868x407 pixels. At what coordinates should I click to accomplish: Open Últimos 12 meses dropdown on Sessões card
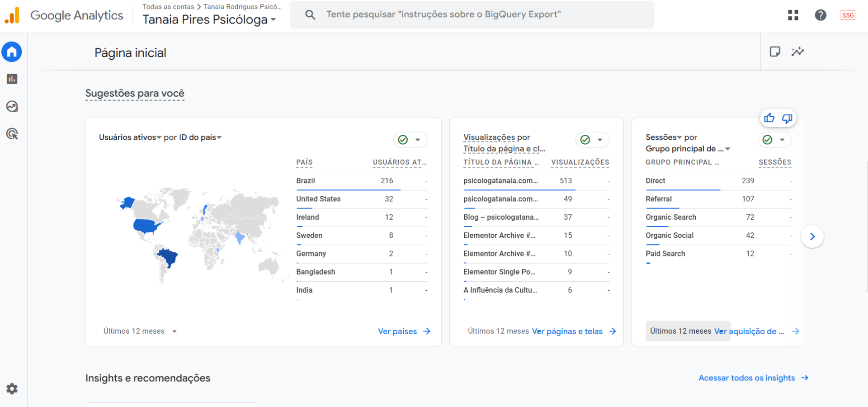[x=687, y=331]
